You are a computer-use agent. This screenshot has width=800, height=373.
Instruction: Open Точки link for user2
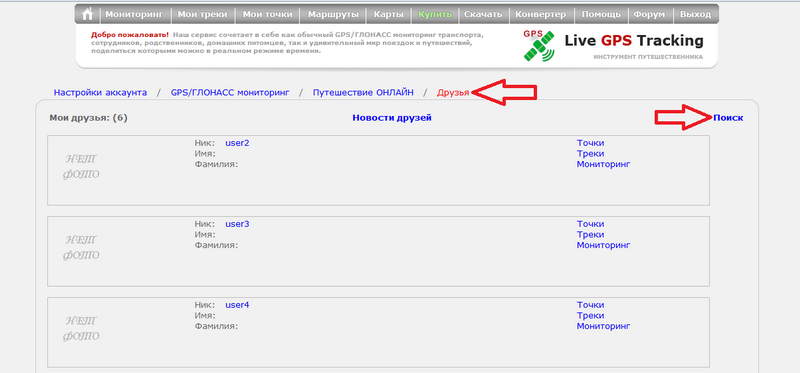tap(590, 143)
